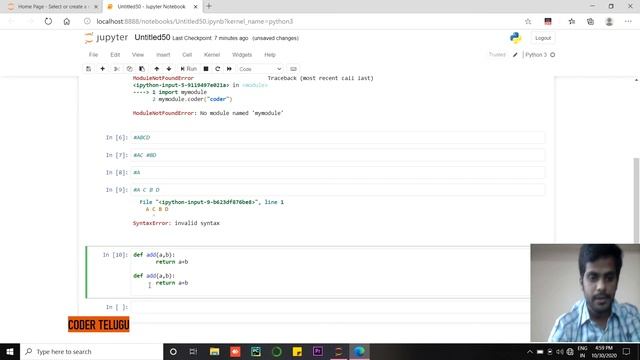
Task: Click the browser address bar URL
Action: coord(195,21)
